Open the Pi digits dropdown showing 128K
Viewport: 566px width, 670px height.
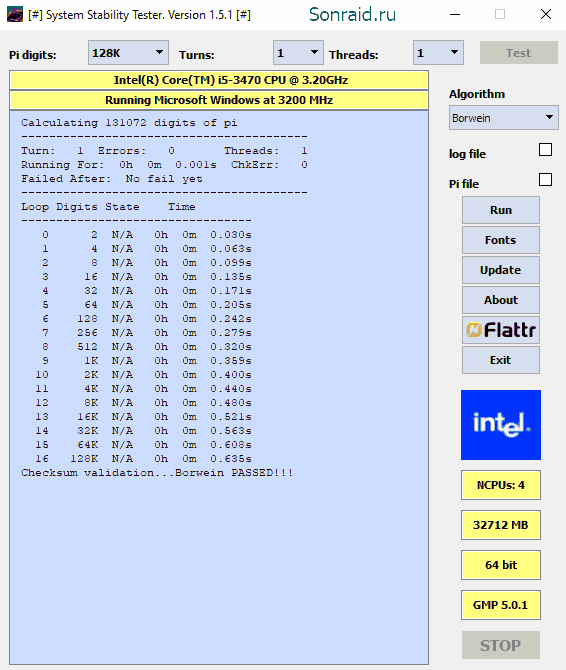tap(128, 53)
